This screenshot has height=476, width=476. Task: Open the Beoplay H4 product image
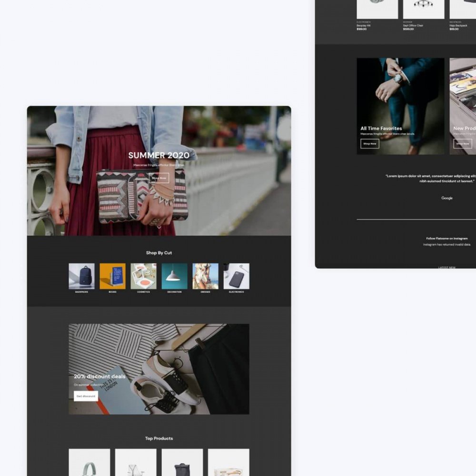pyautogui.click(x=377, y=9)
